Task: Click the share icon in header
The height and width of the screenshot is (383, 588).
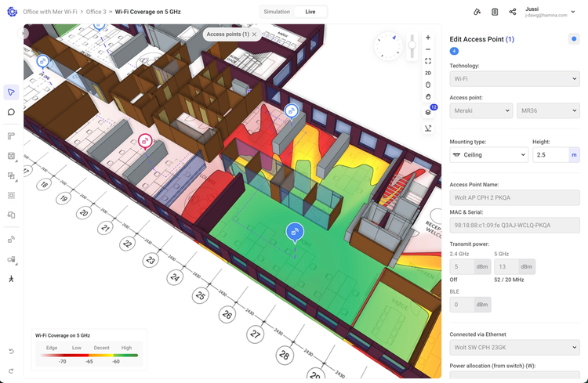Action: pyautogui.click(x=513, y=12)
